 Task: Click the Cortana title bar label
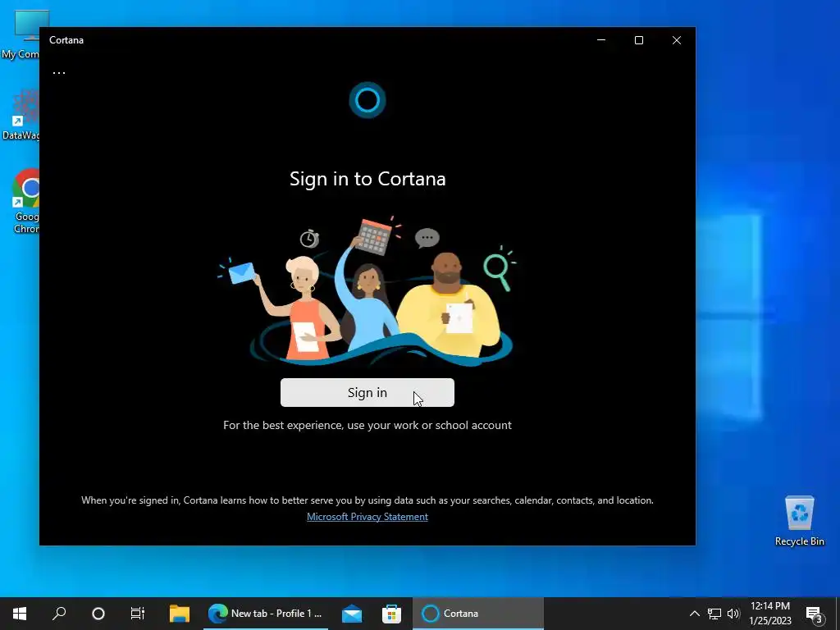66,40
